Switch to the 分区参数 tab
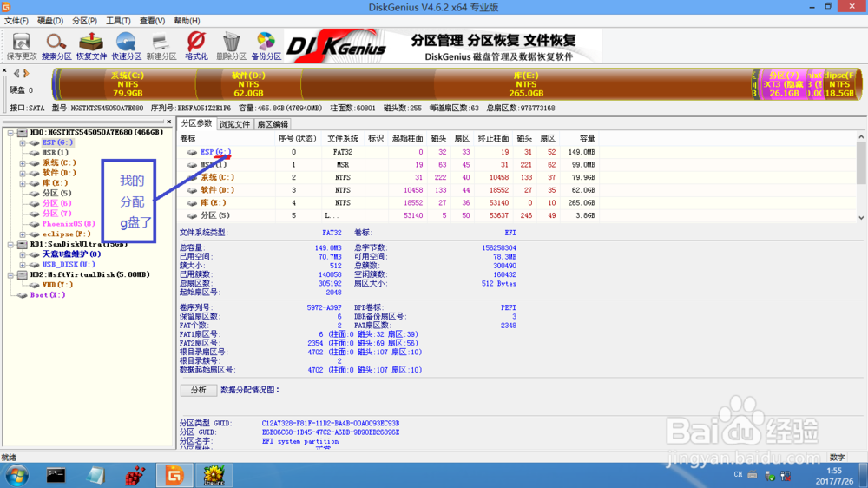Viewport: 868px width, 488px height. (x=196, y=123)
